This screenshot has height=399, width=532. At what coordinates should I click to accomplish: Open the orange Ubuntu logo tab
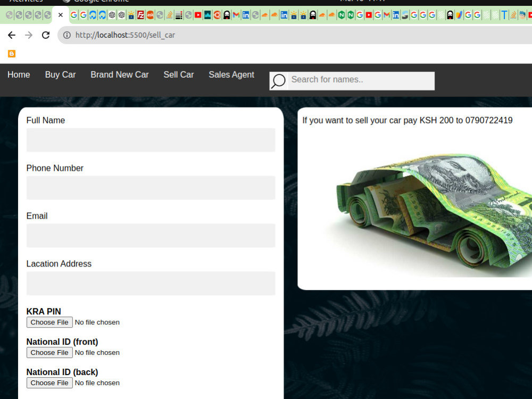pos(217,15)
